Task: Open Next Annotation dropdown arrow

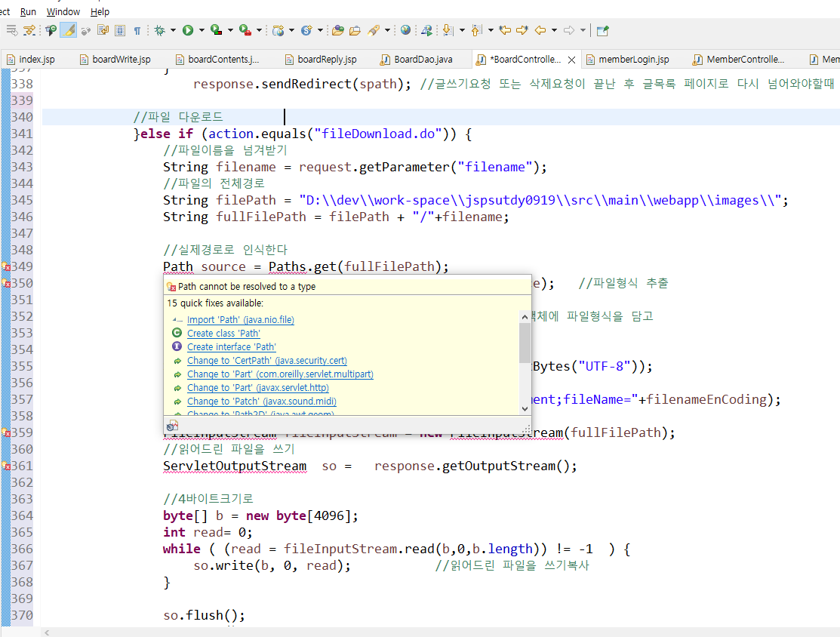Action: 462,30
